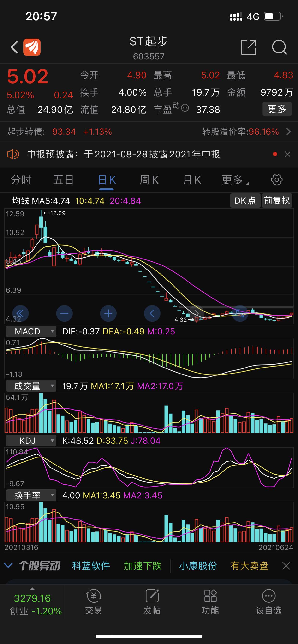Viewport: 298px width, 644px height.
Task: Tap the share icon at top
Action: tap(249, 47)
